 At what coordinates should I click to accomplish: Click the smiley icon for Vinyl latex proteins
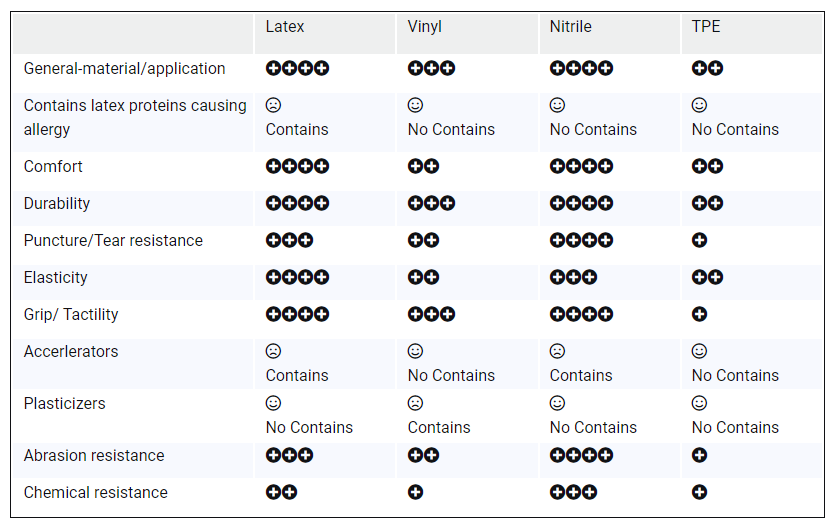[x=415, y=105]
